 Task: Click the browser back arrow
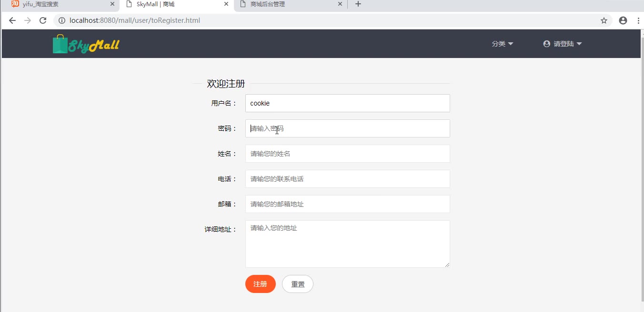point(12,20)
